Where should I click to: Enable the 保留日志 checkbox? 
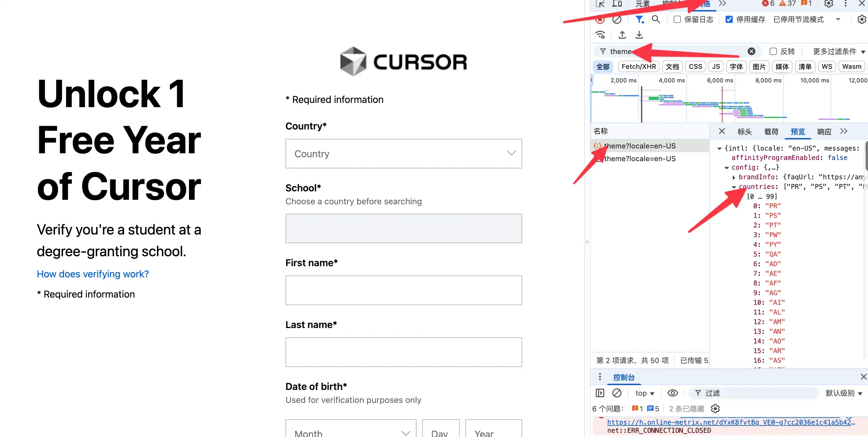click(x=677, y=20)
